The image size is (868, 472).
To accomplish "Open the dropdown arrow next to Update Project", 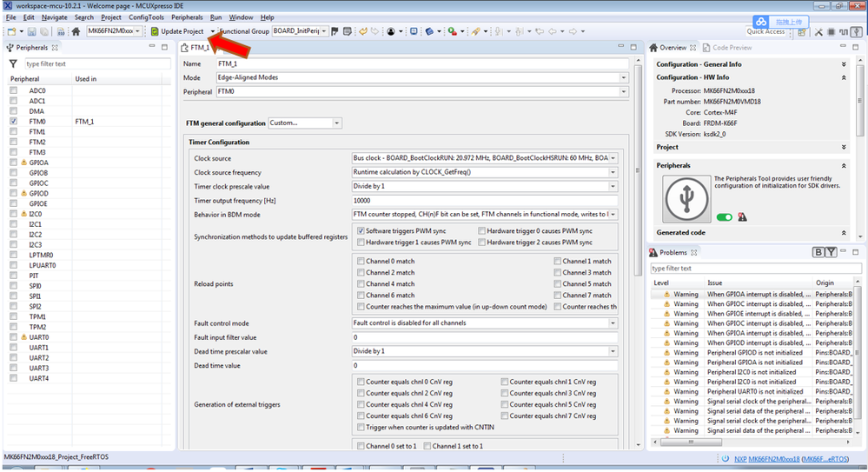I will pyautogui.click(x=213, y=31).
